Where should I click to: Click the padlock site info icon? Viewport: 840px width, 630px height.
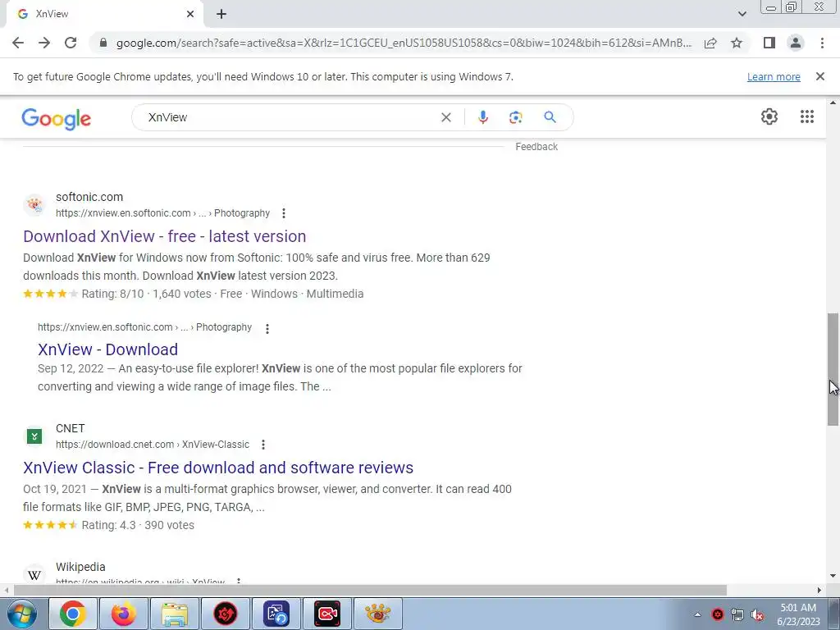pyautogui.click(x=103, y=43)
